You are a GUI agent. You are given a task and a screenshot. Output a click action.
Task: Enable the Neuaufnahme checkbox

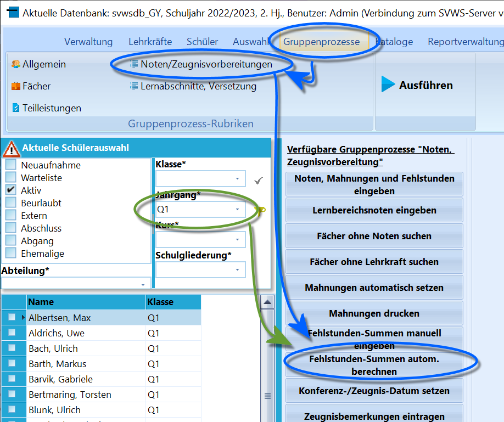[x=10, y=165]
